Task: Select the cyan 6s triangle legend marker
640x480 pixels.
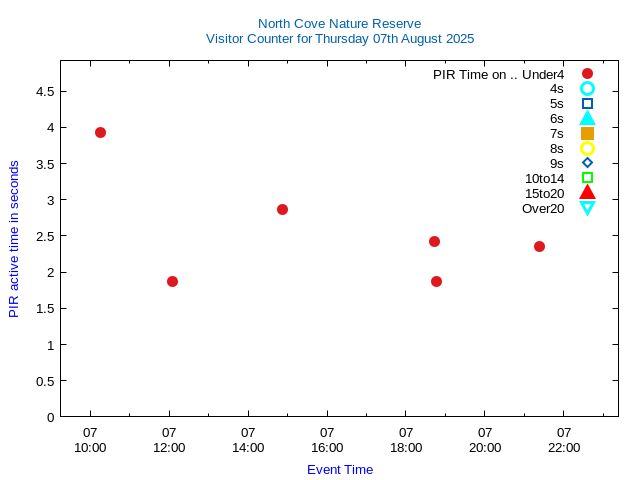Action: pos(587,118)
